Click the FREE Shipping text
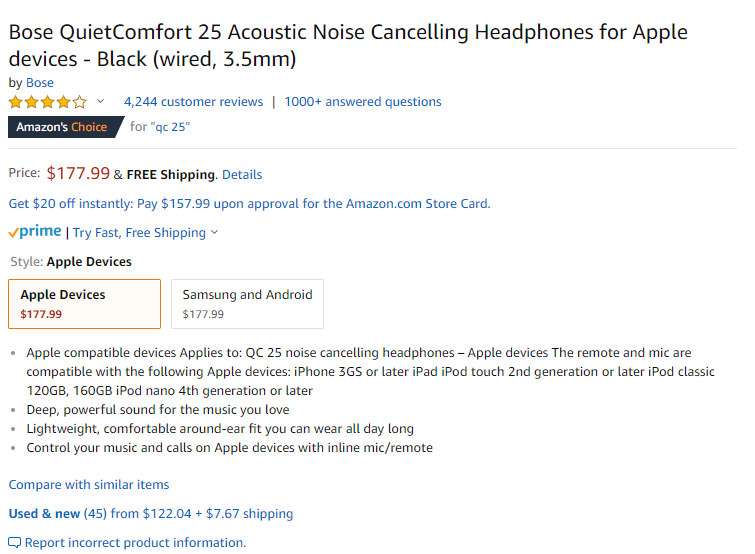Image resolution: width=755 pixels, height=554 pixels. pos(170,175)
